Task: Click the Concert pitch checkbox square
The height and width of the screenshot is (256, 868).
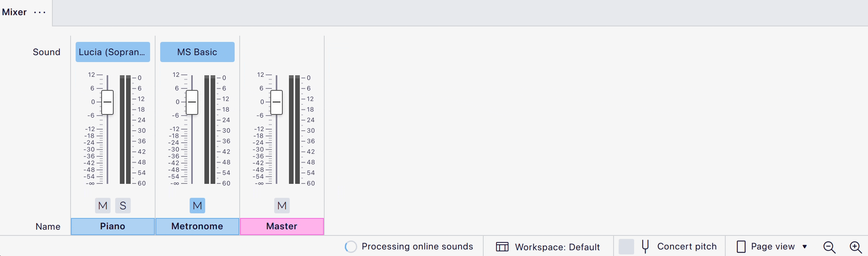Action: pos(626,246)
